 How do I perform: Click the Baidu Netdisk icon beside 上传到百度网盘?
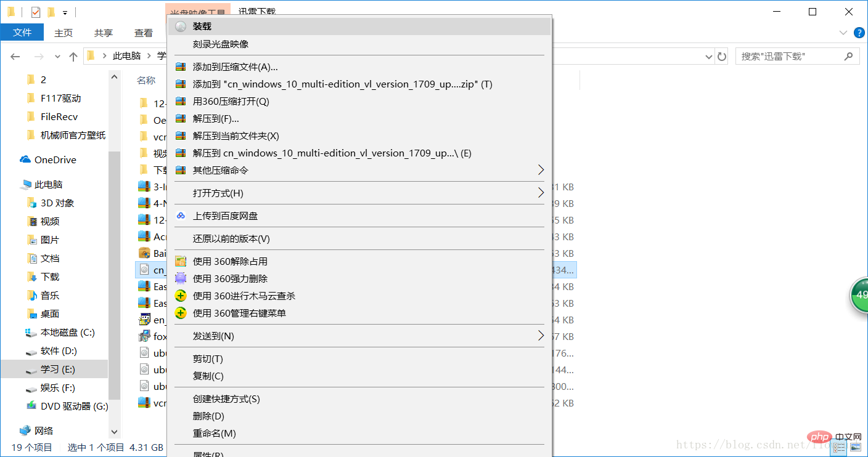point(181,216)
